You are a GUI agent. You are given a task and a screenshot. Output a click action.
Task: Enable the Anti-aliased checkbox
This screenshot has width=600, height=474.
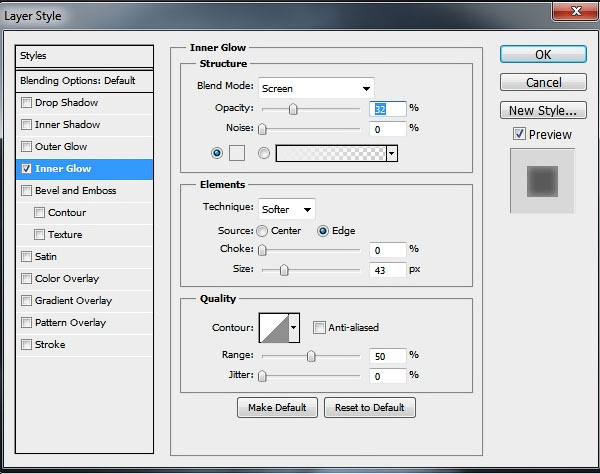tap(319, 327)
